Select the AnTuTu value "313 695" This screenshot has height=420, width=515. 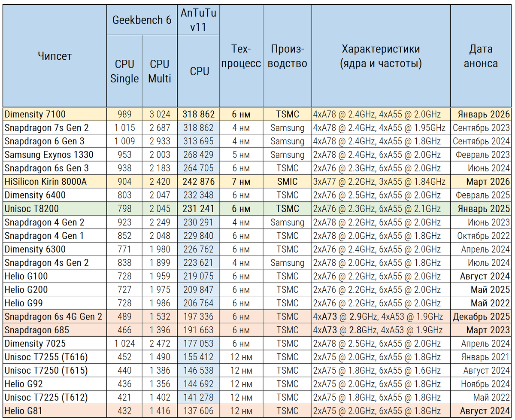pyautogui.click(x=198, y=141)
